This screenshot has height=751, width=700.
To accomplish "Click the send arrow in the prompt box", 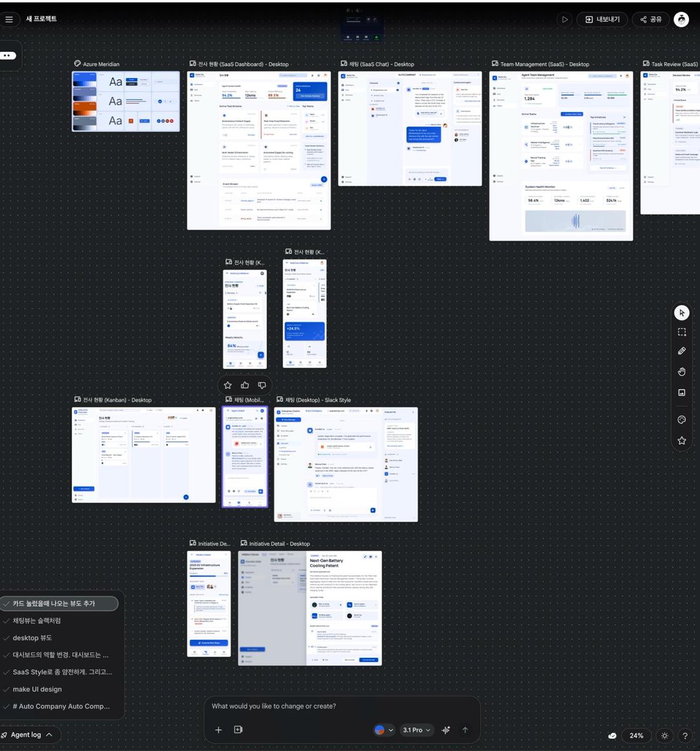I will click(465, 730).
